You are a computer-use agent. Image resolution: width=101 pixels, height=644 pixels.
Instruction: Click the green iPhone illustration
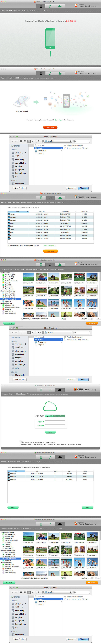(50, 39)
